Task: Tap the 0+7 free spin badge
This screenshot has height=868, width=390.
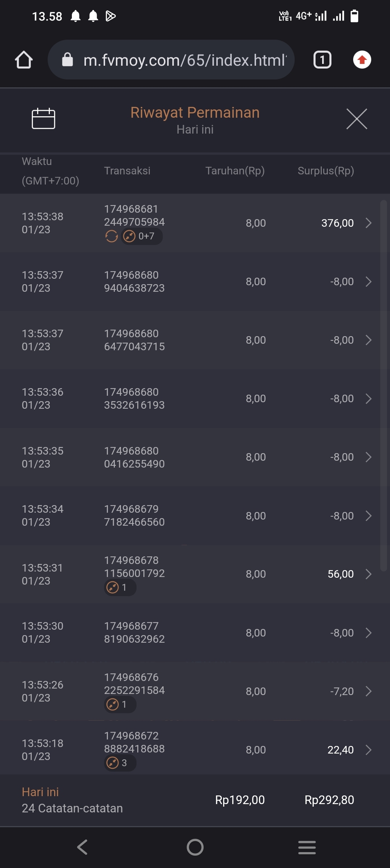Action: click(x=142, y=236)
